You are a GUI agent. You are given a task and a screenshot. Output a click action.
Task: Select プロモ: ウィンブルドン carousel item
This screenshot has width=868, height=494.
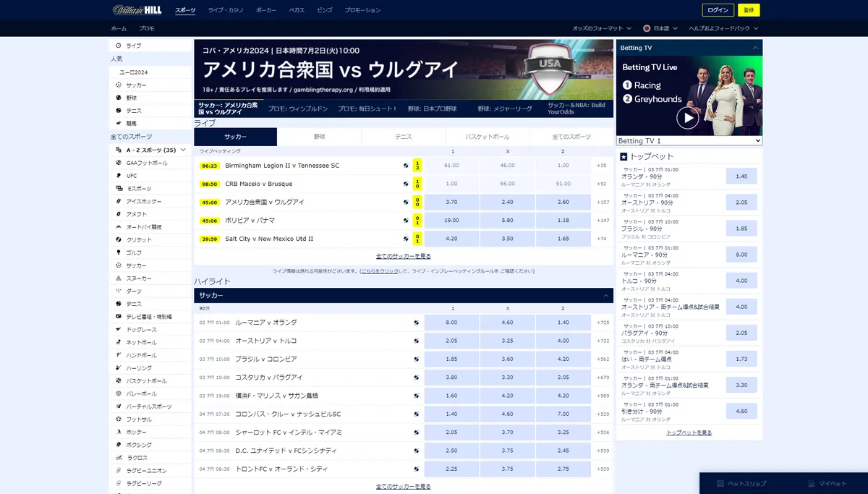coord(298,108)
